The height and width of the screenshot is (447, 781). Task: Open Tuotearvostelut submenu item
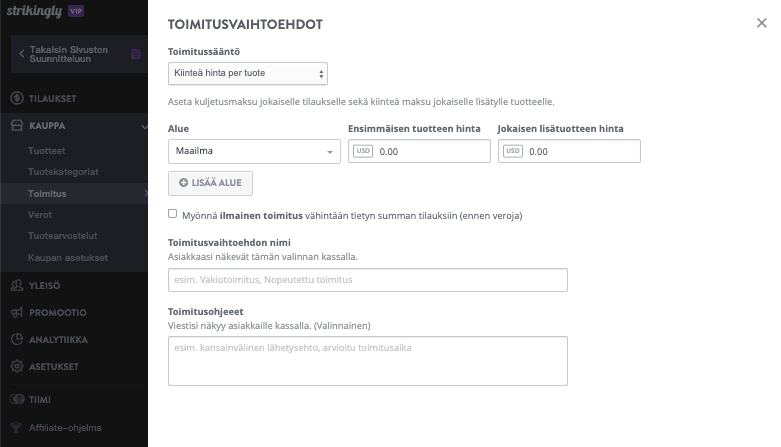pyautogui.click(x=63, y=236)
